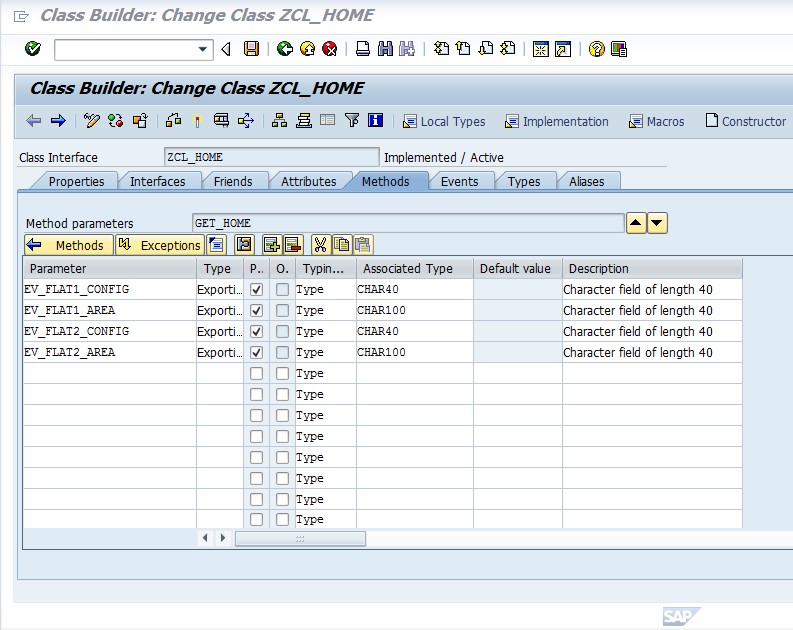The height and width of the screenshot is (630, 793).
Task: Switch to the Friends tab
Action: click(x=233, y=182)
